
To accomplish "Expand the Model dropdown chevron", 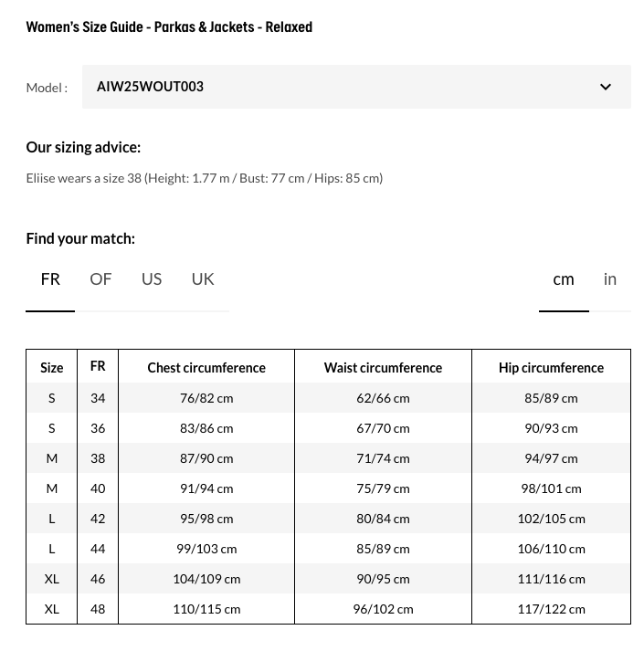I will (606, 87).
